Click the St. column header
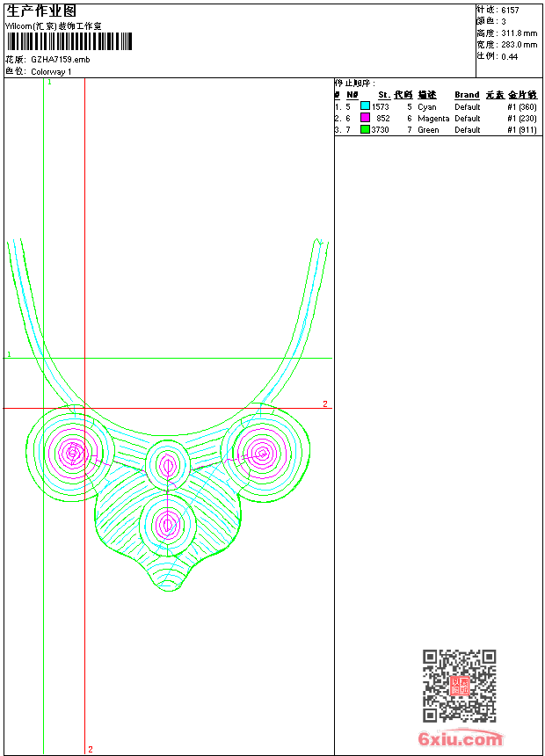This screenshot has width=545, height=756. click(x=383, y=95)
